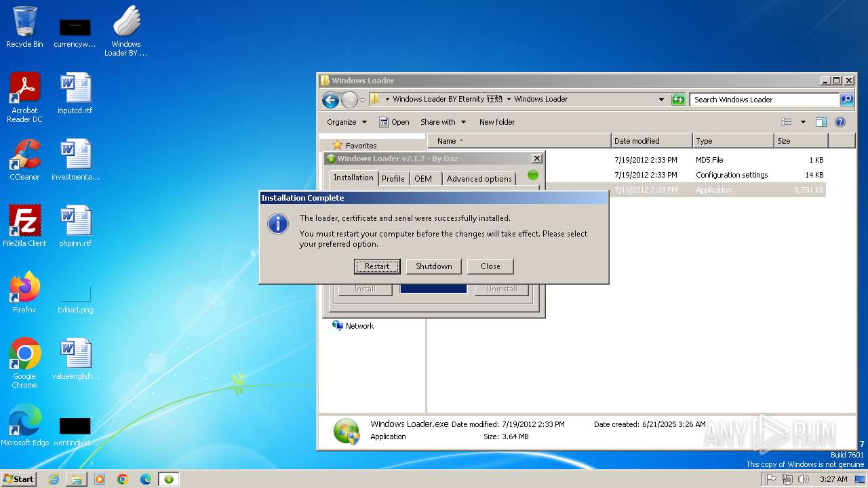This screenshot has width=868, height=488.
Task: Sort by the Type column header
Action: point(733,141)
